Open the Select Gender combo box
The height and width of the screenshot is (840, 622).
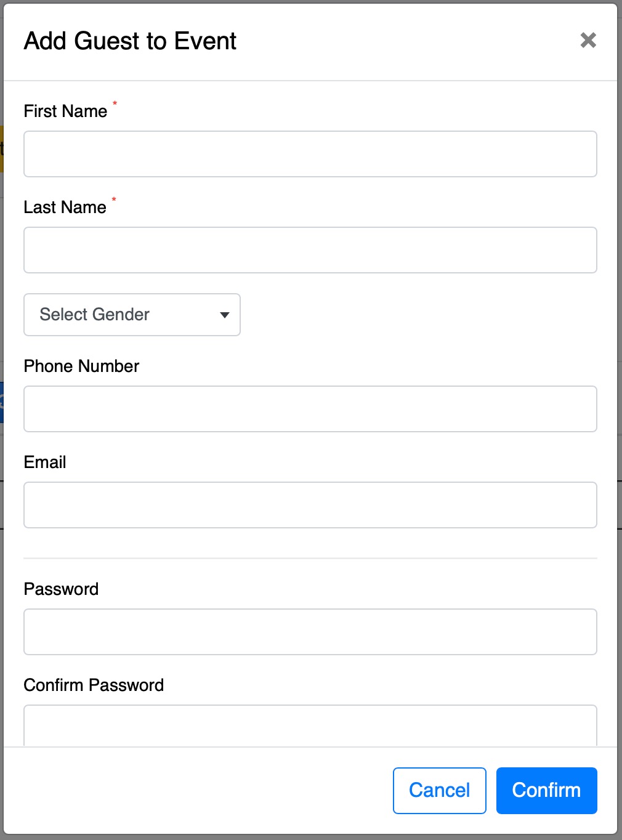132,315
